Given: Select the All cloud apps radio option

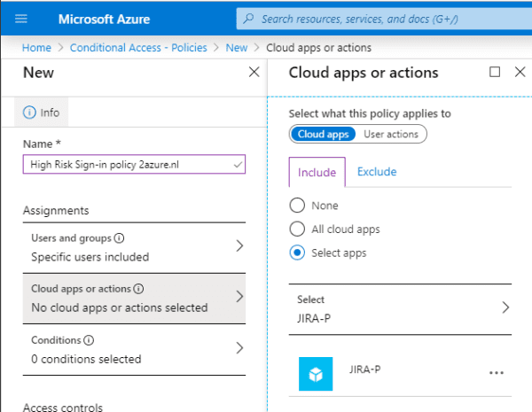Looking at the screenshot, I should point(297,229).
